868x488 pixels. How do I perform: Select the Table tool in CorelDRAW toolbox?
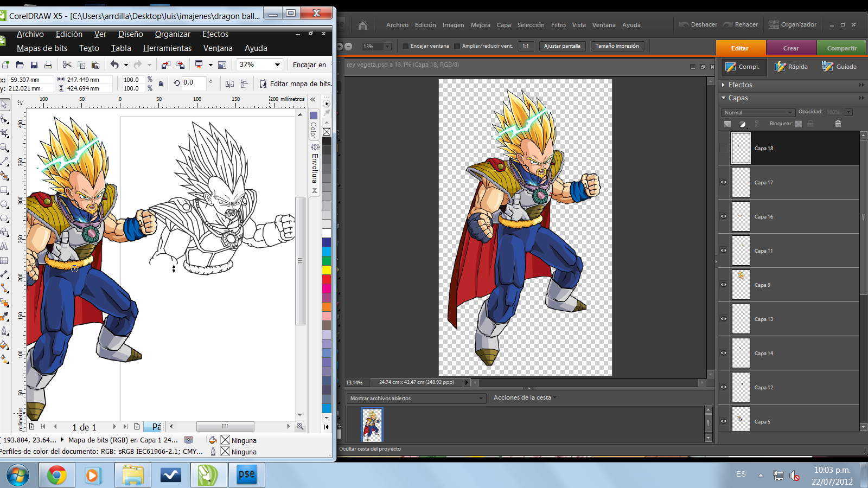pyautogui.click(x=4, y=261)
